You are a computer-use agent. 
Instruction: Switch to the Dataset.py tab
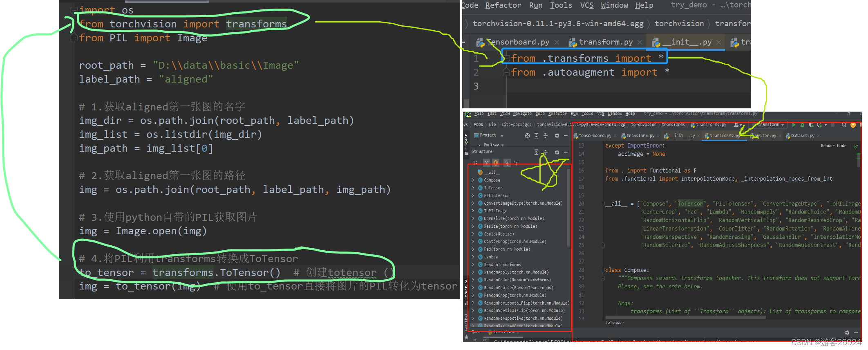click(800, 136)
